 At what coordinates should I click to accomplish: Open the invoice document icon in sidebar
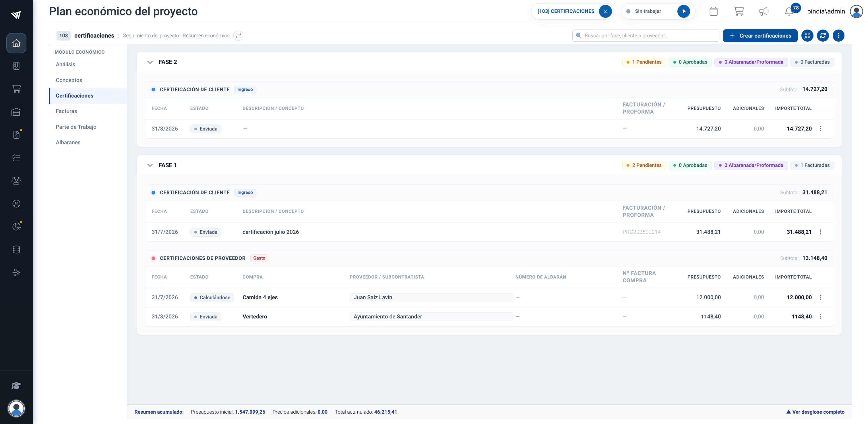[x=16, y=135]
